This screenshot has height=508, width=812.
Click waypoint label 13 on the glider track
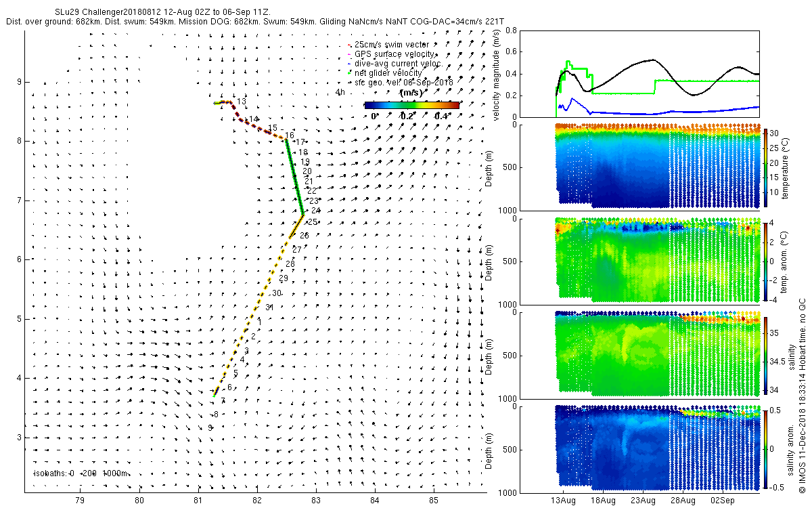242,102
